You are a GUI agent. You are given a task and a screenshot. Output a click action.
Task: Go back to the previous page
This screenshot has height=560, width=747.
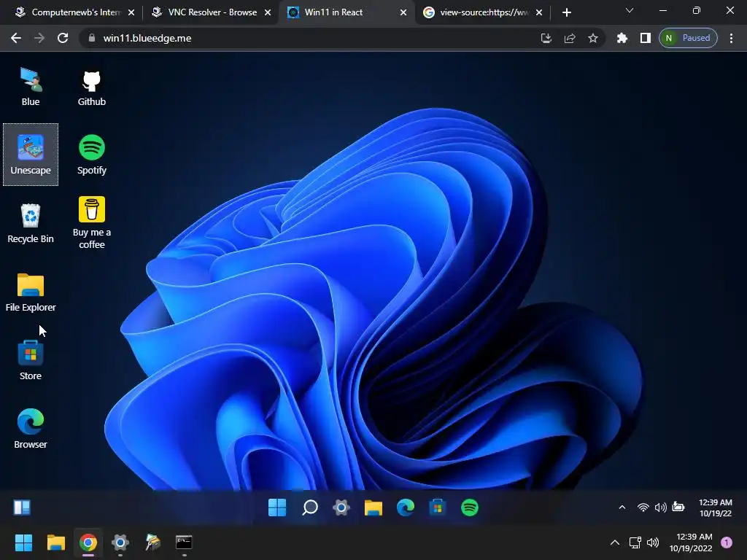click(16, 38)
